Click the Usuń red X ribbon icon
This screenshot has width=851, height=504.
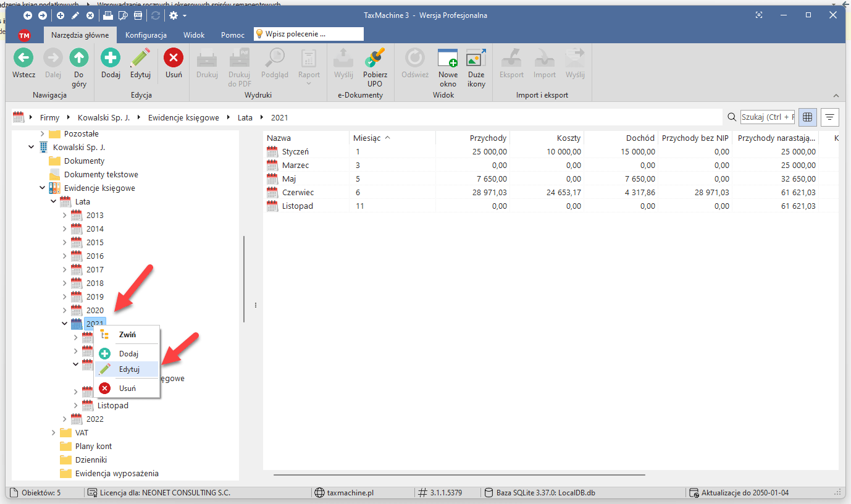[174, 59]
